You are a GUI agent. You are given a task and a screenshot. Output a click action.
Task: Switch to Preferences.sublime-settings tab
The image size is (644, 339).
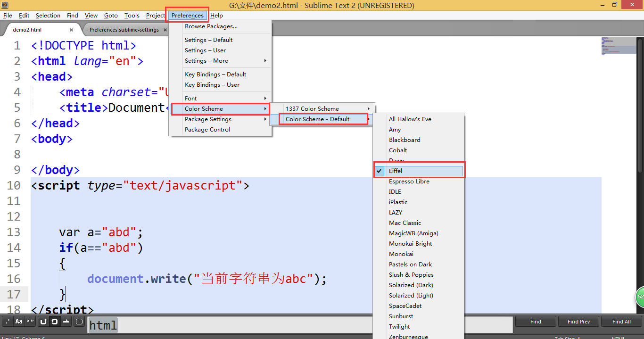(x=124, y=30)
